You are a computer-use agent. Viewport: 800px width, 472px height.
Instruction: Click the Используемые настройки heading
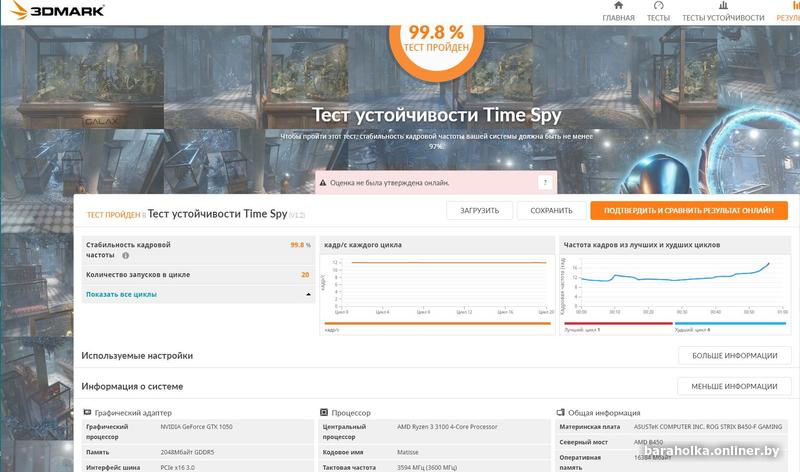[x=137, y=356]
